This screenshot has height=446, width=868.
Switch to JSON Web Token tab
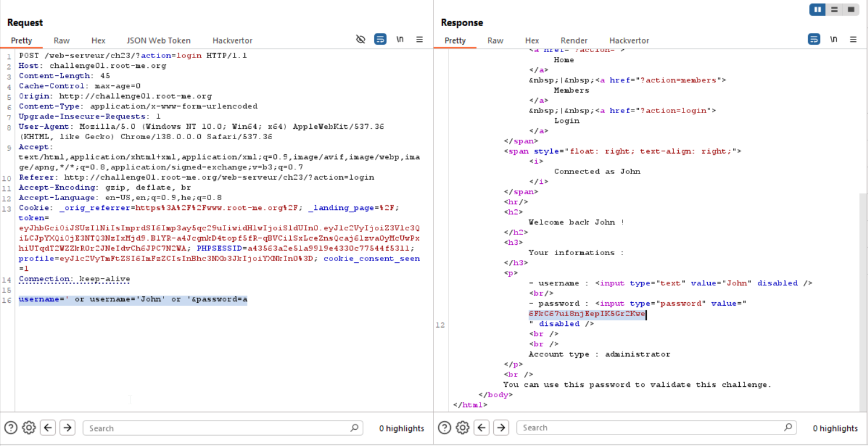point(158,41)
